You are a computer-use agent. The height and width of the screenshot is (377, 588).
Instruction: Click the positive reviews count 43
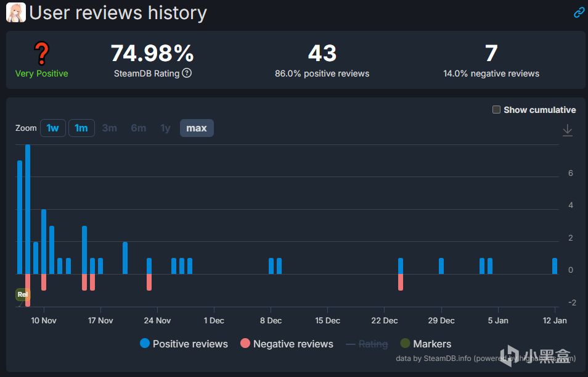click(x=322, y=53)
